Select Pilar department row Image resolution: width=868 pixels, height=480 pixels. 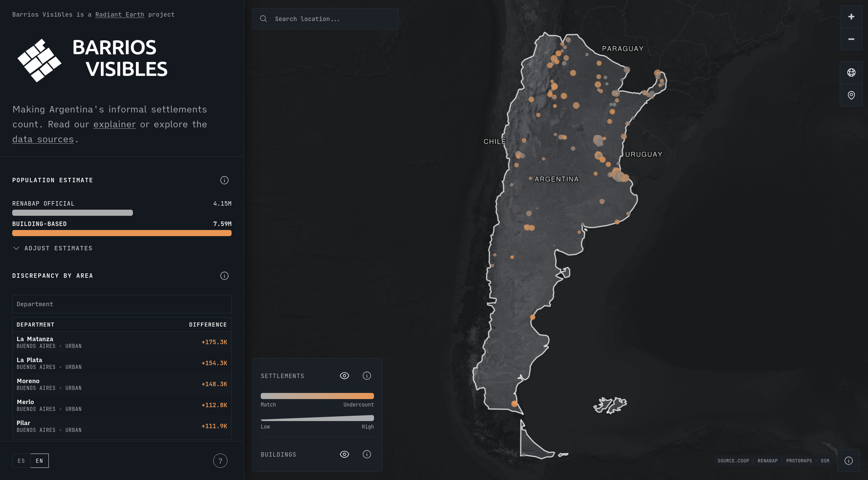pos(122,426)
